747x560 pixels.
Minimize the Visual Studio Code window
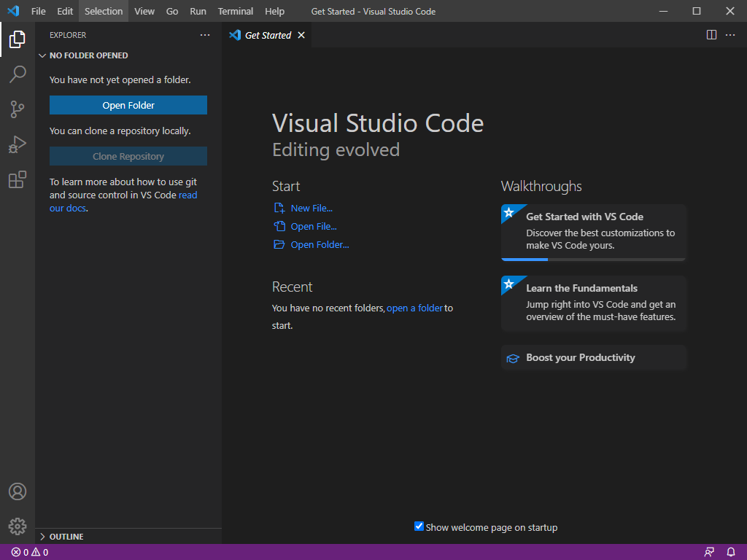[x=663, y=11]
